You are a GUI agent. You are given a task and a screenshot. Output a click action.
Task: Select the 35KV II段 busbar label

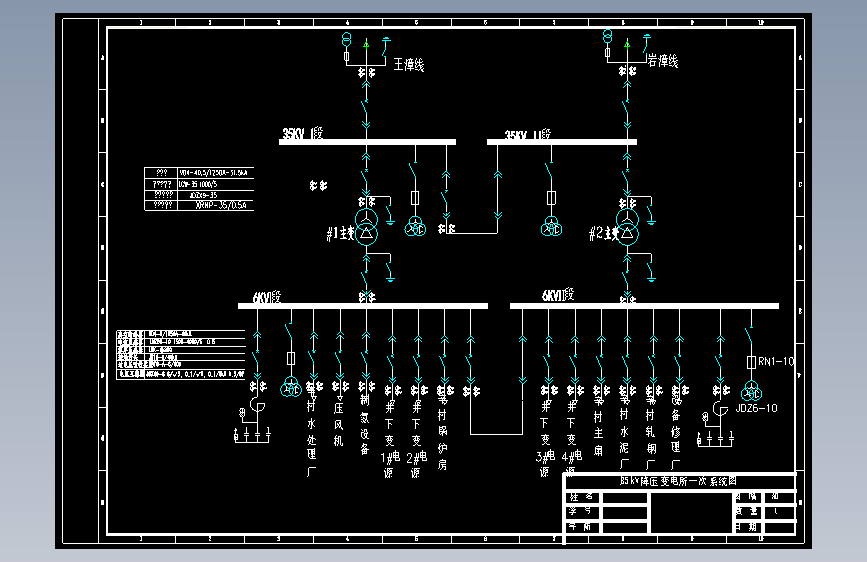pos(527,134)
